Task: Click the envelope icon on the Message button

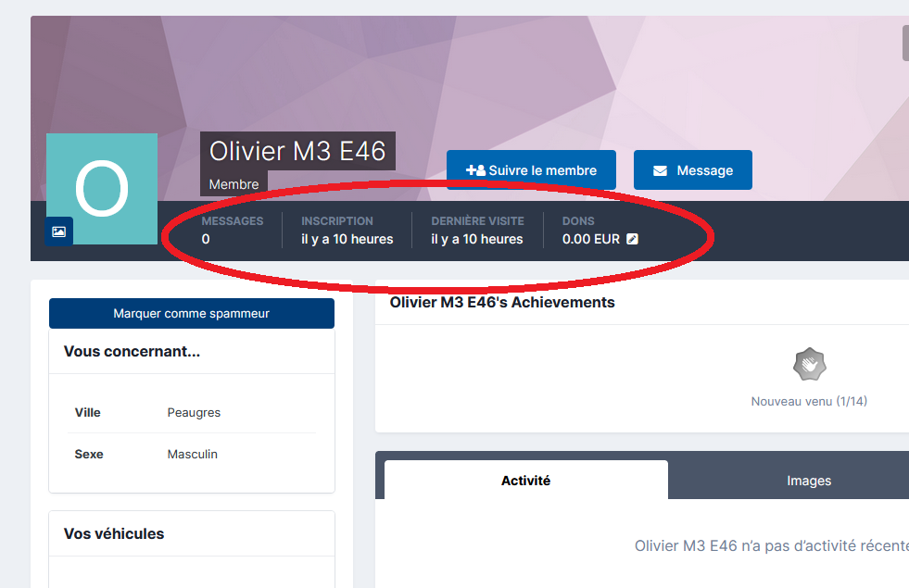Action: click(x=661, y=171)
